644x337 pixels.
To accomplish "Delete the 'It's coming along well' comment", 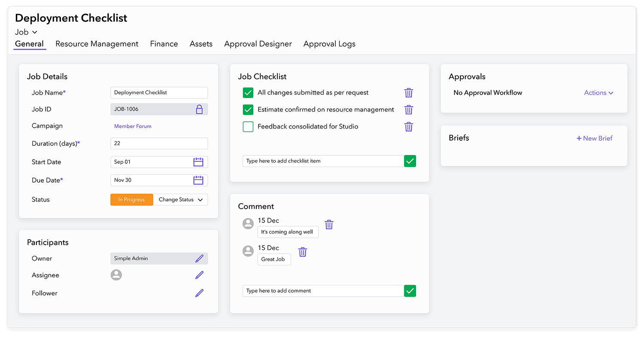I will [x=329, y=224].
